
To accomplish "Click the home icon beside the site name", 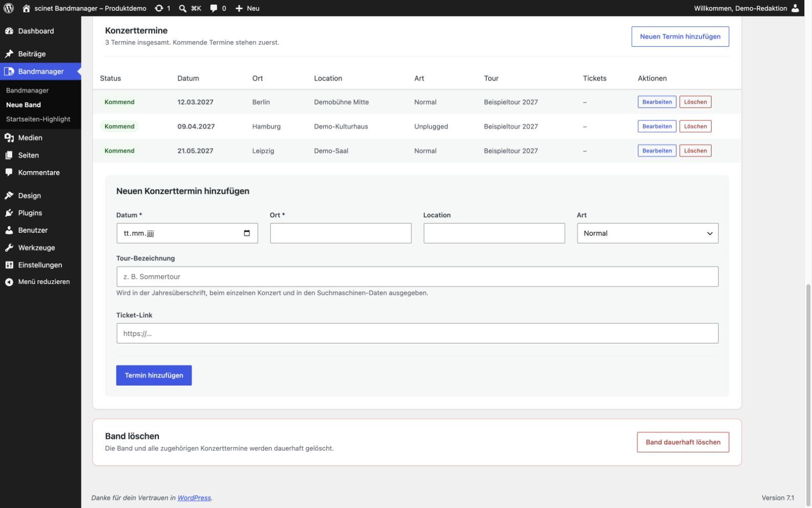I will 26,8.
